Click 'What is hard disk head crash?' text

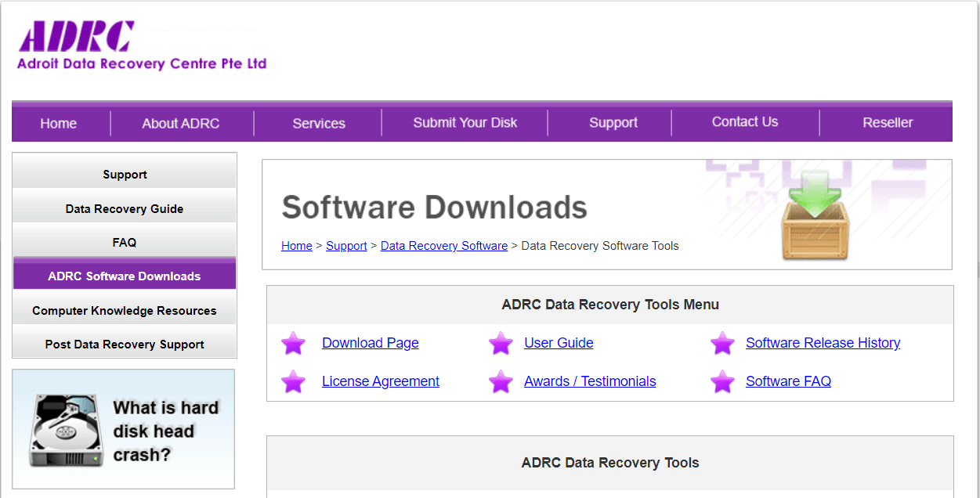165,431
